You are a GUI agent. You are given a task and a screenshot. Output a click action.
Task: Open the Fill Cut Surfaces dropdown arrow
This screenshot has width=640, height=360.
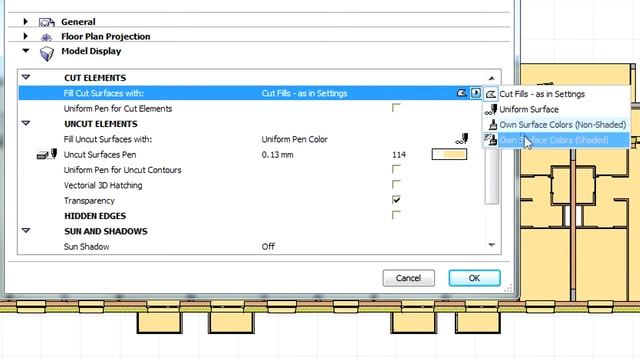pyautogui.click(x=476, y=93)
